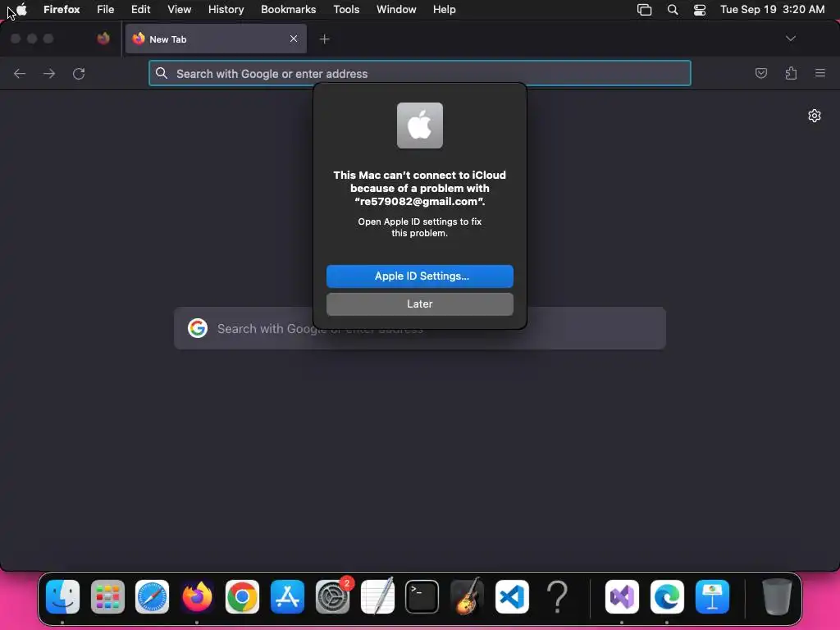Go forward one page
Viewport: 840px width, 630px height.
tap(49, 73)
